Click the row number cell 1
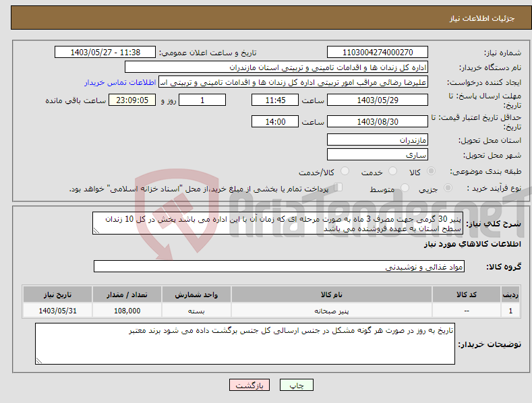 click(x=510, y=311)
